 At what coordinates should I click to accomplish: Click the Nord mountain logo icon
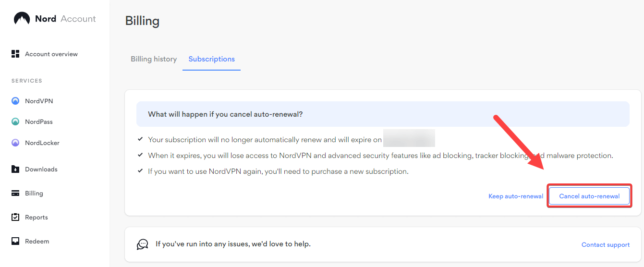click(22, 19)
